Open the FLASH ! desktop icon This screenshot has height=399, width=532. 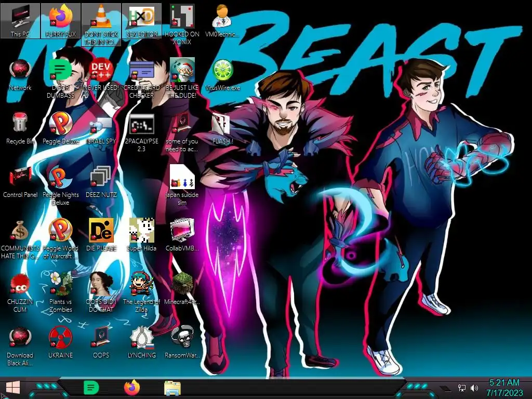point(222,128)
